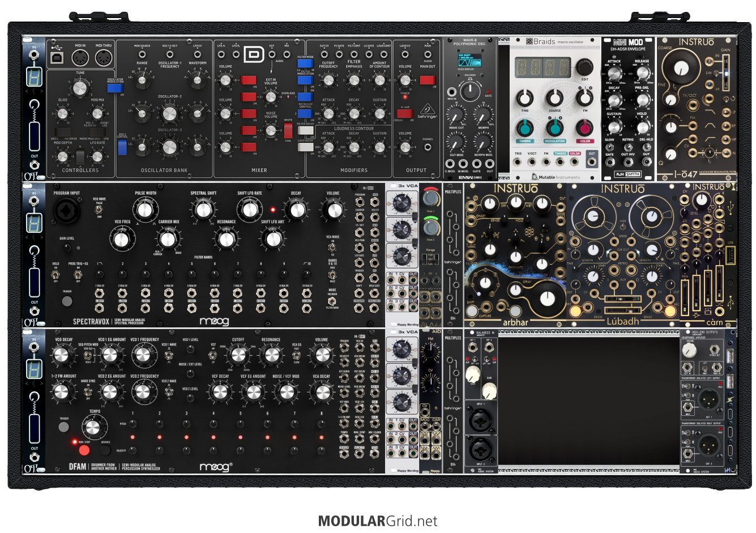The height and width of the screenshot is (533, 756).
Task: Click the LFO CV jack on Model D
Action: [197, 54]
